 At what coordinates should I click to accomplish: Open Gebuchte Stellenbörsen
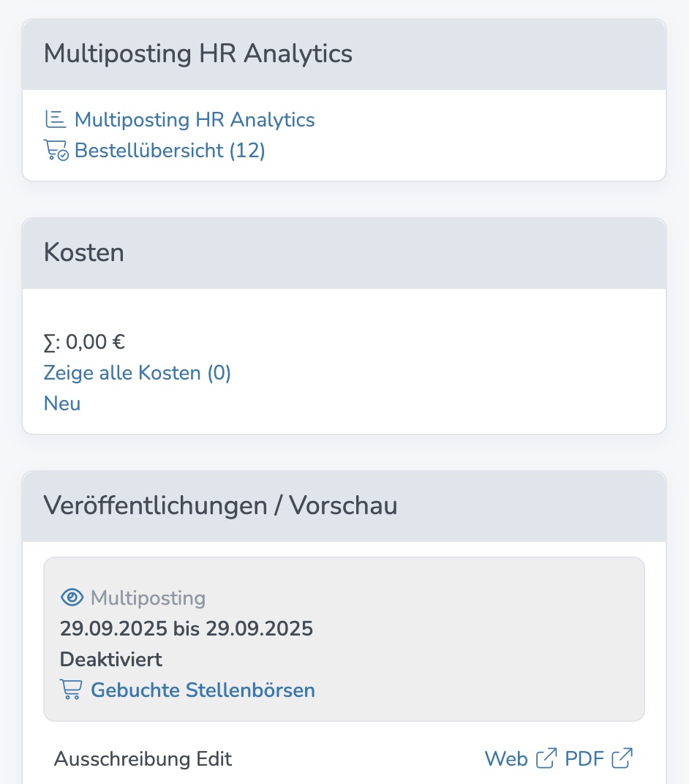coord(203,690)
